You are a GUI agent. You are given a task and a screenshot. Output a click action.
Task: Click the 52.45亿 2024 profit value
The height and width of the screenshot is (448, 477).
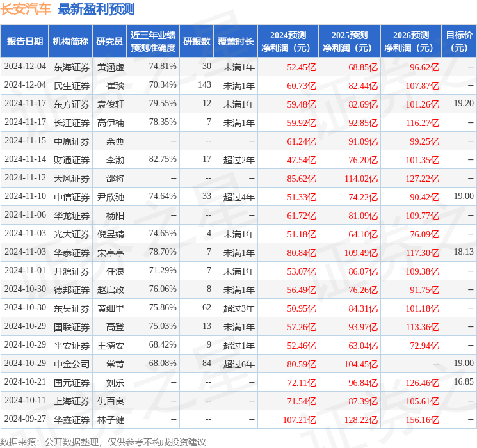point(302,67)
